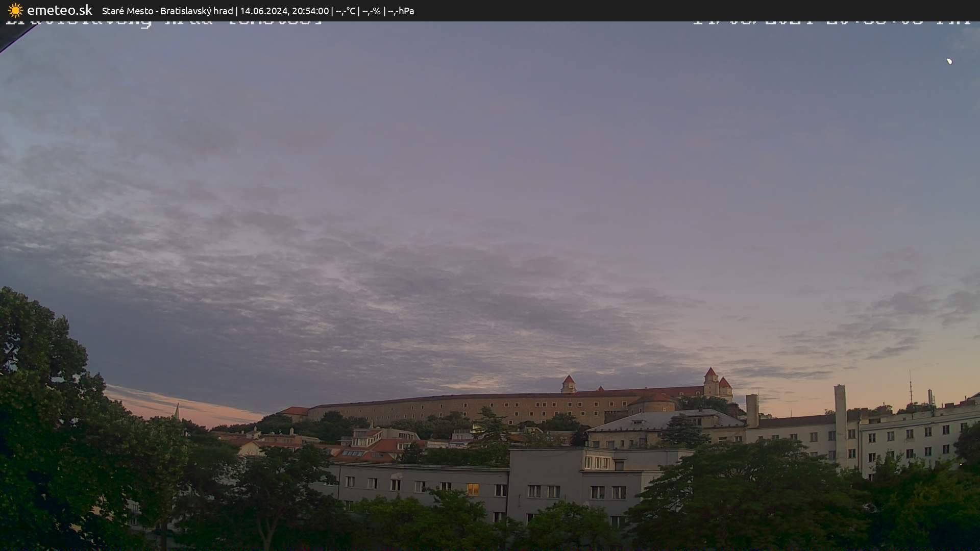980x551 pixels.
Task: Click the illuminated orange window on gray building
Action: (473, 490)
